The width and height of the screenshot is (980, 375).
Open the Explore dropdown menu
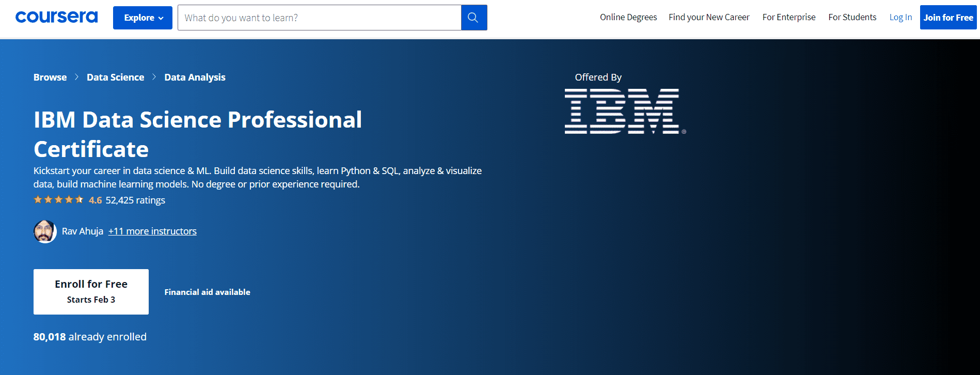pyautogui.click(x=143, y=18)
